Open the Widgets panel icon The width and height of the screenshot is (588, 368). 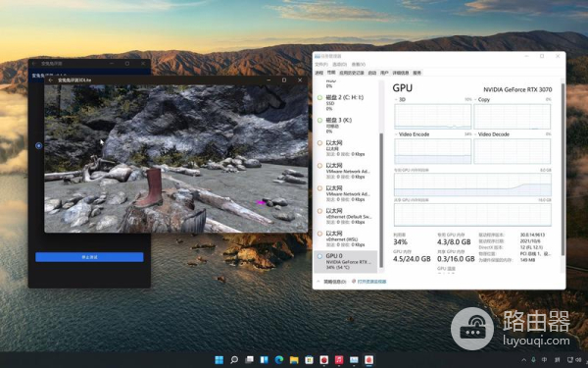pos(264,360)
